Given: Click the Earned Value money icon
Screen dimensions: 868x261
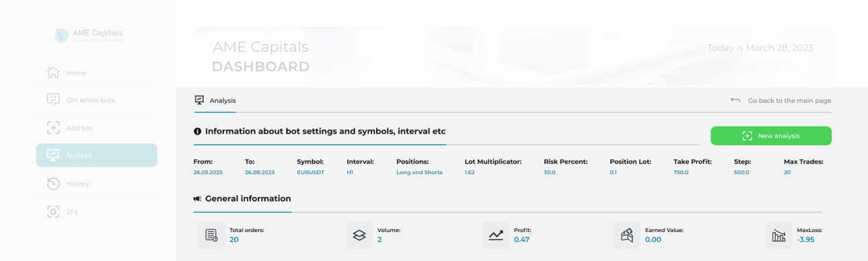Looking at the screenshot, I should tap(627, 235).
